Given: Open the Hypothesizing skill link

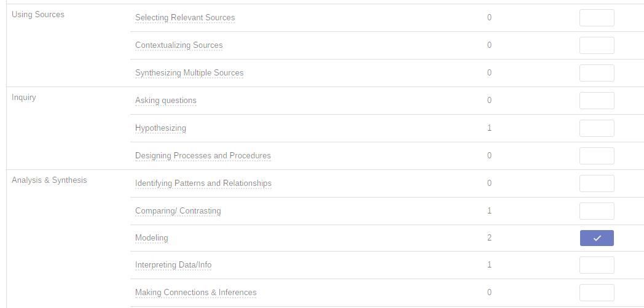Looking at the screenshot, I should click(160, 128).
